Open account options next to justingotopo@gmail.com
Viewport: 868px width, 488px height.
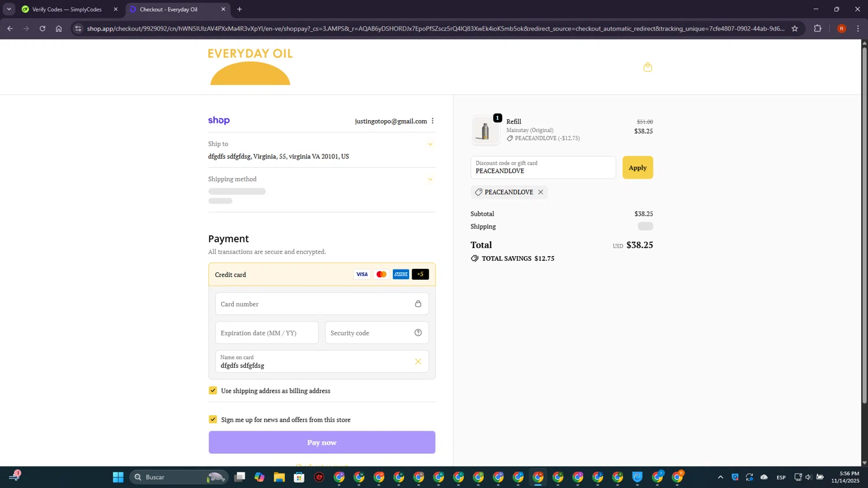pos(433,121)
